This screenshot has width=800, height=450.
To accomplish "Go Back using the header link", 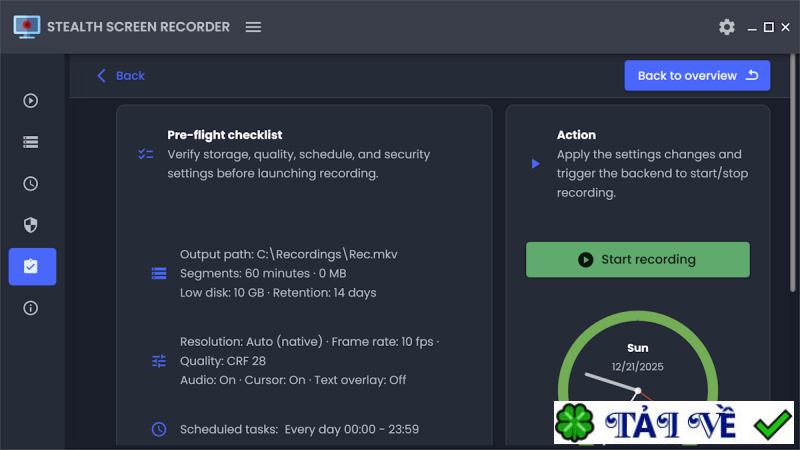I will coord(120,76).
